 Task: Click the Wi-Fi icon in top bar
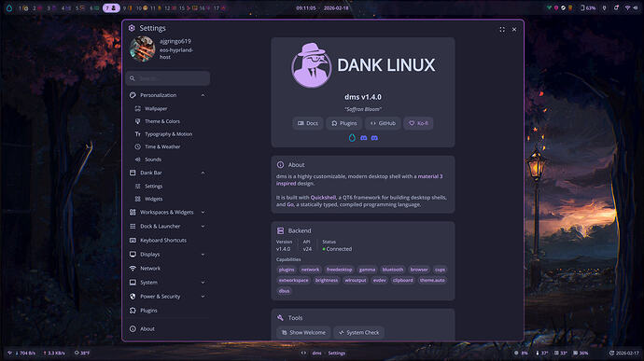tap(627, 7)
